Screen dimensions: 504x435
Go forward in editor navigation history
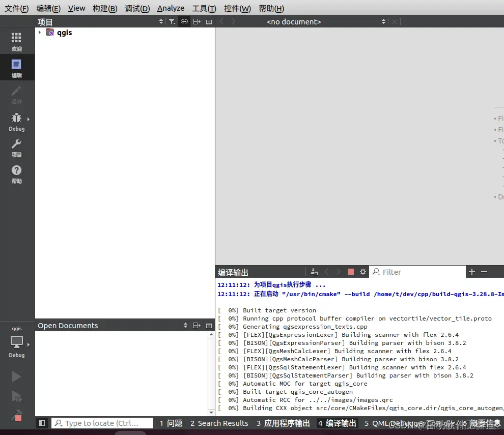233,21
